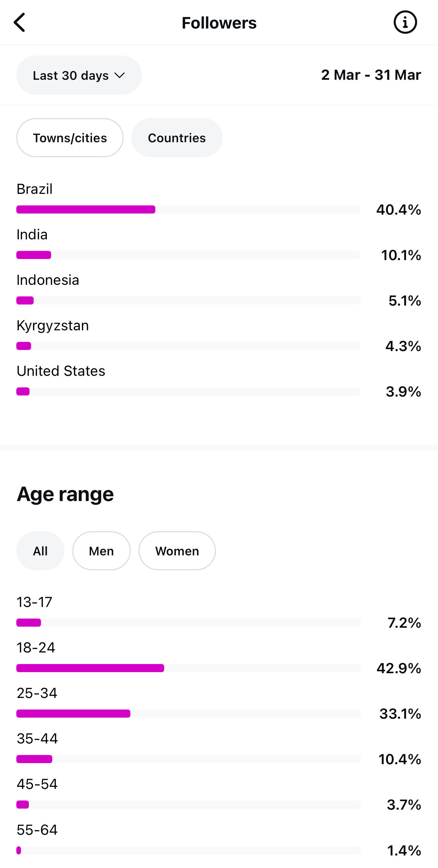The width and height of the screenshot is (438, 868).
Task: Select the Countries filter chip
Action: (x=177, y=138)
